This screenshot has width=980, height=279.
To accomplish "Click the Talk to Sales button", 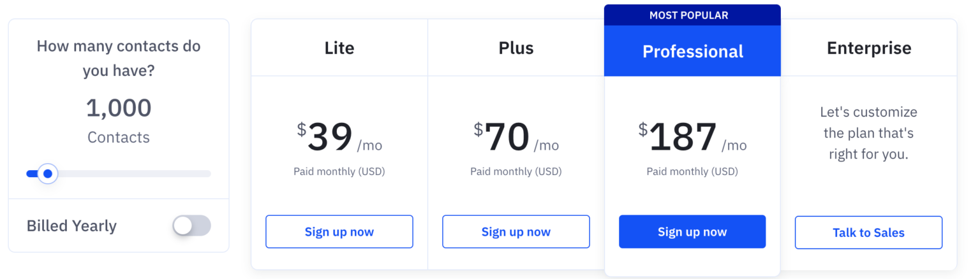I will point(868,232).
